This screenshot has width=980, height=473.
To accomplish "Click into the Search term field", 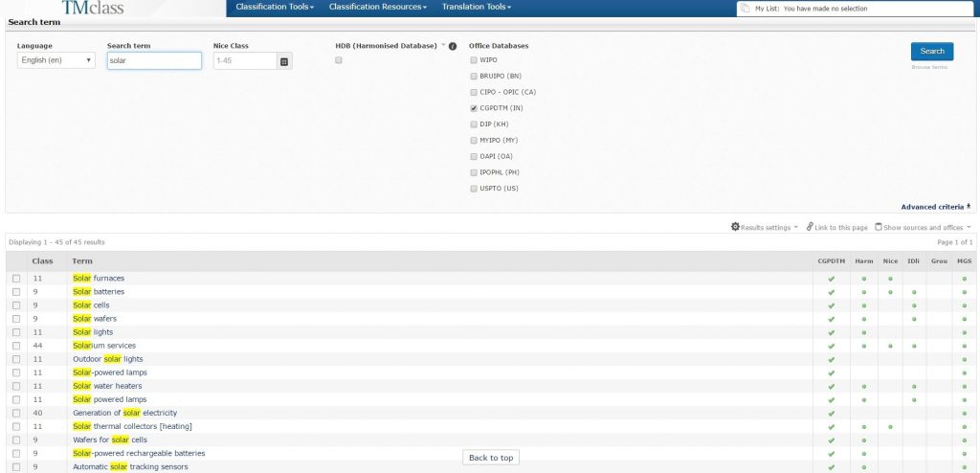I will click(154, 60).
